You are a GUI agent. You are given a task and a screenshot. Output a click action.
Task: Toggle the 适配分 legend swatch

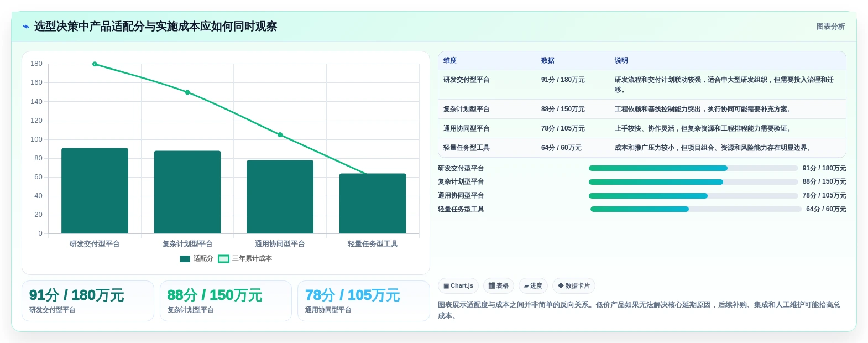[x=185, y=258]
